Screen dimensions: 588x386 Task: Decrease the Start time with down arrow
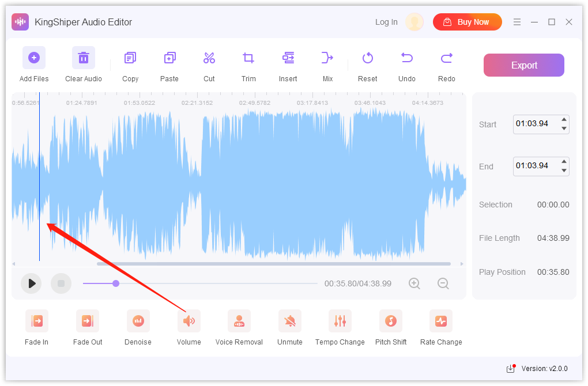pos(564,128)
